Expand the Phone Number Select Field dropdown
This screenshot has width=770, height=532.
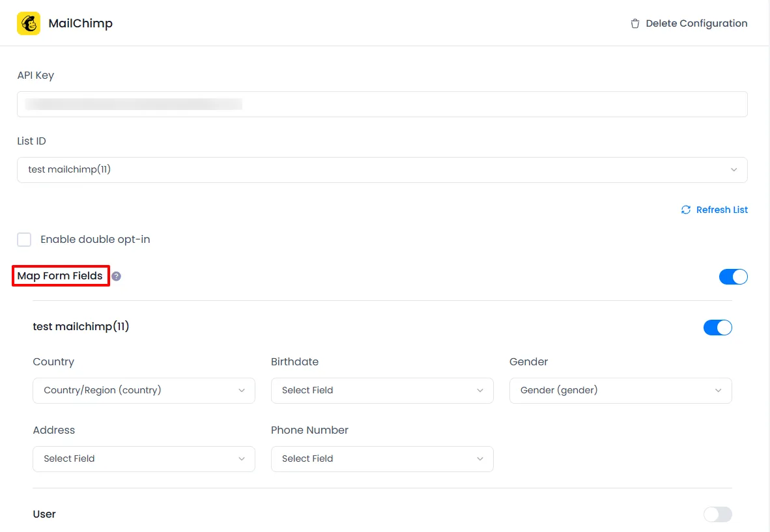click(x=382, y=459)
